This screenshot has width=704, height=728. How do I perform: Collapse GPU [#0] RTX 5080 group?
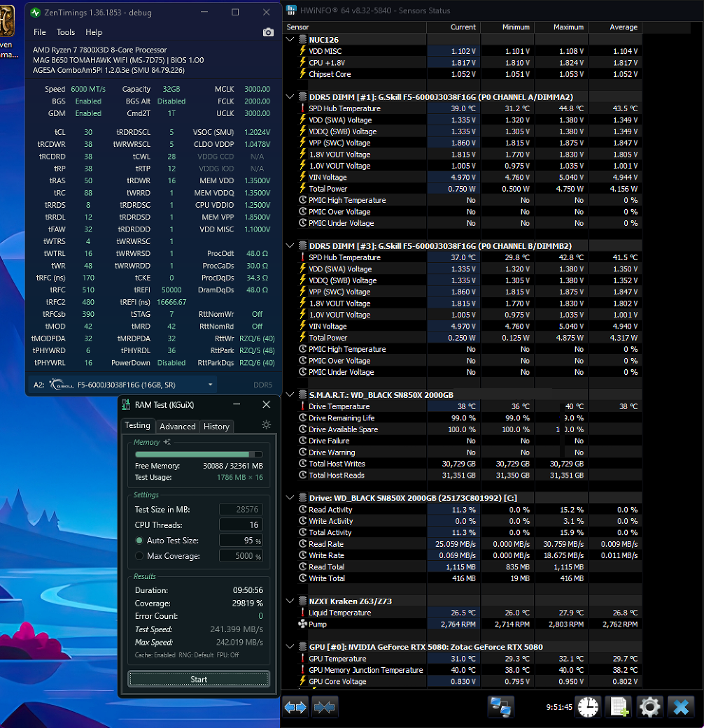tap(290, 647)
